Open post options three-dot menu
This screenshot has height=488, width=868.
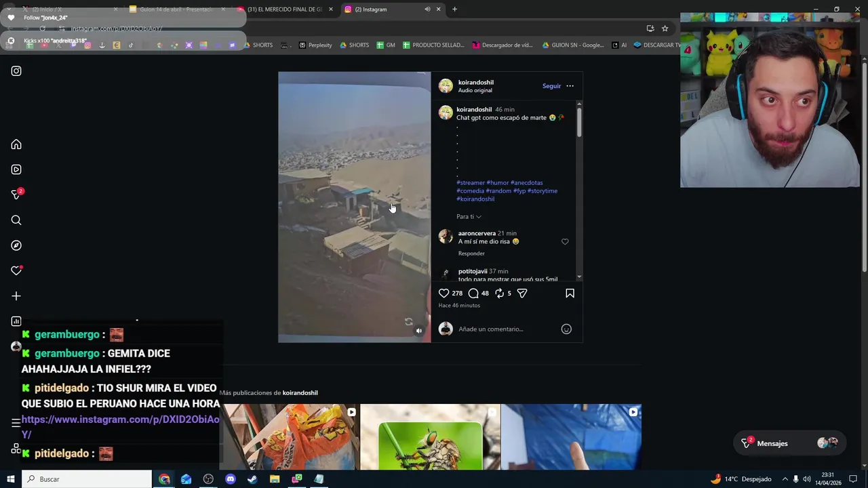click(x=570, y=86)
